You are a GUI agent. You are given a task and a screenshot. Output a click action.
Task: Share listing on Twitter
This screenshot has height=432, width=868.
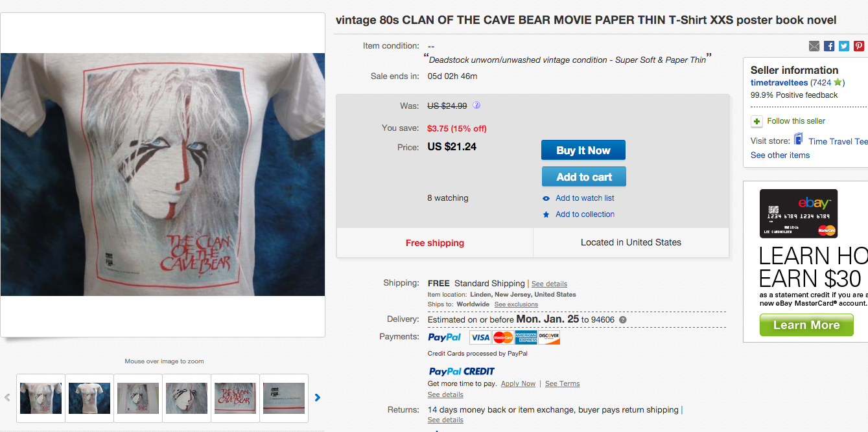click(844, 46)
